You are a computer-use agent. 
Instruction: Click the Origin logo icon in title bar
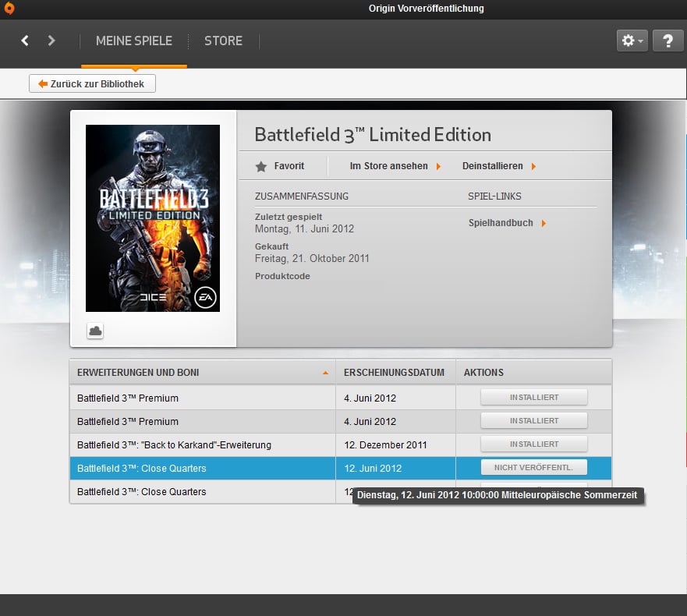(x=9, y=9)
